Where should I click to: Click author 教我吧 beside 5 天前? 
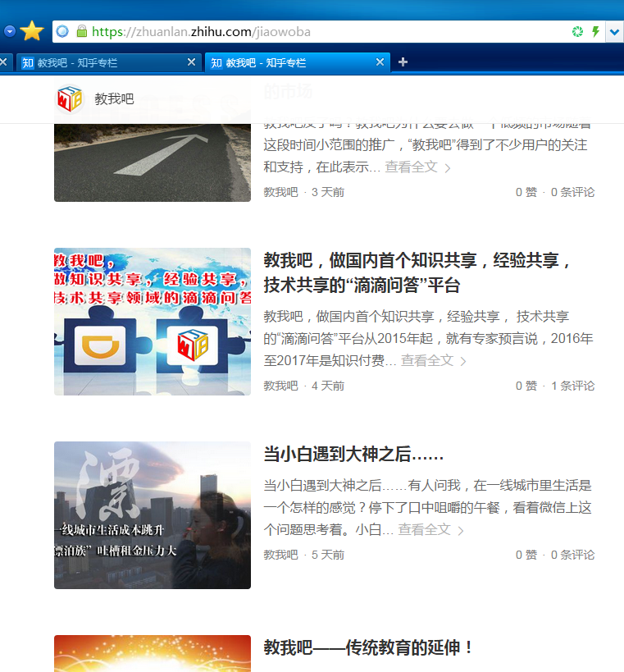(x=281, y=555)
